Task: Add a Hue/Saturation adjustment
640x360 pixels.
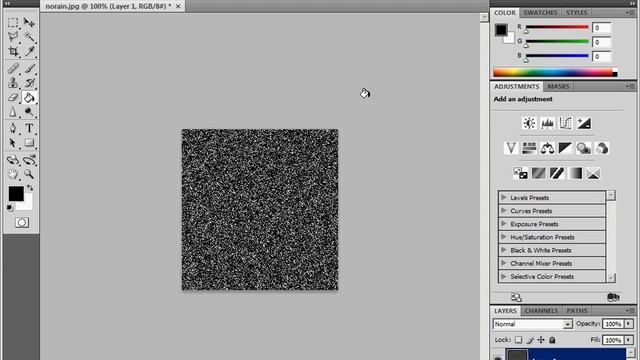Action: 529,148
